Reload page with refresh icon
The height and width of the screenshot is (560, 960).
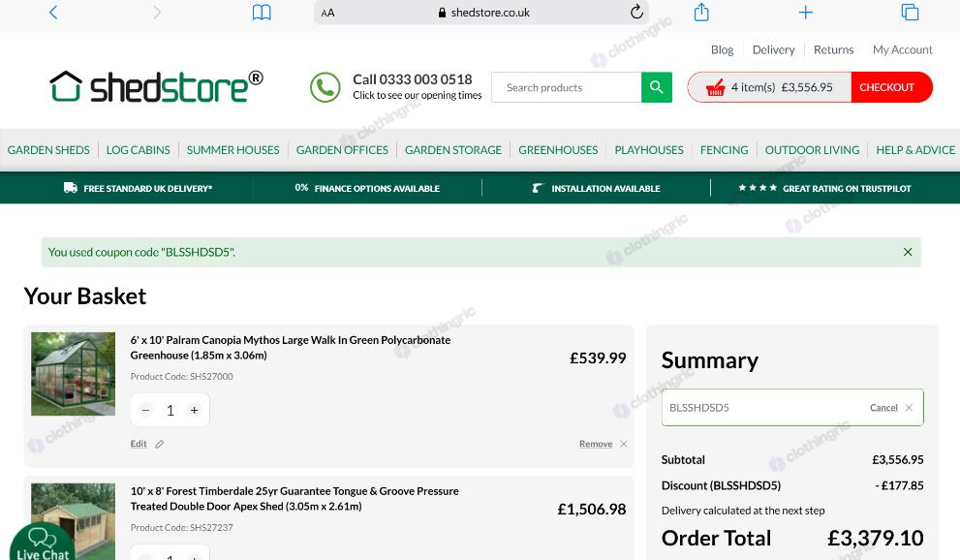pos(636,12)
